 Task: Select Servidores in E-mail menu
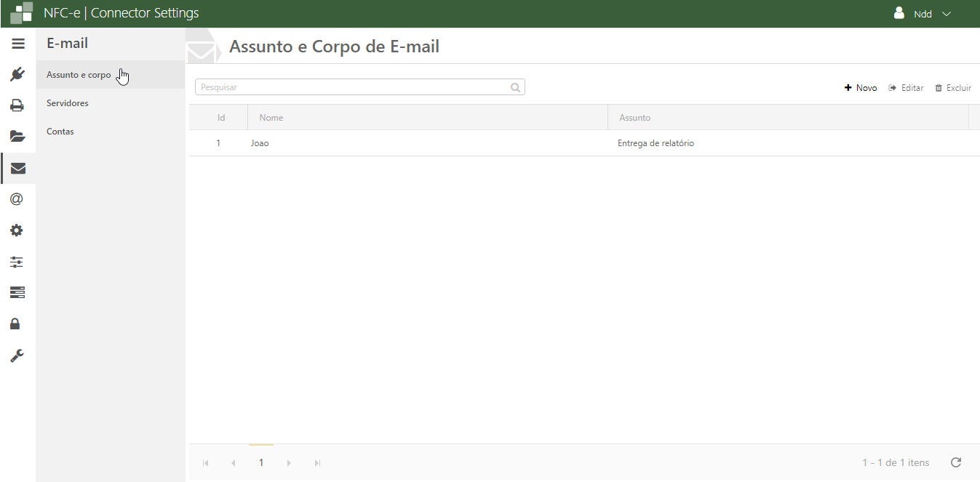(x=68, y=103)
